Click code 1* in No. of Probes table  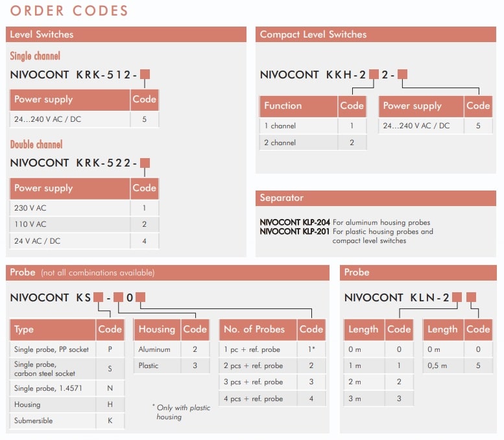pyautogui.click(x=311, y=349)
